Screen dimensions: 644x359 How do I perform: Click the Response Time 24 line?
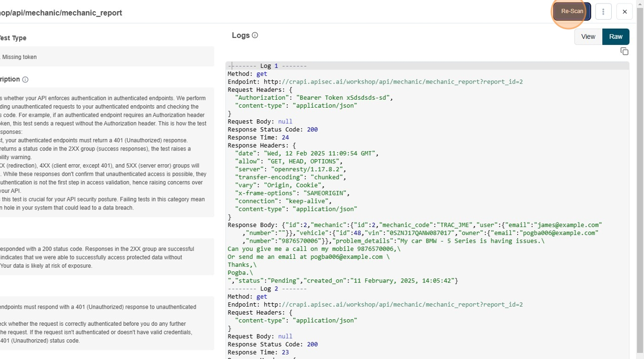(258, 137)
